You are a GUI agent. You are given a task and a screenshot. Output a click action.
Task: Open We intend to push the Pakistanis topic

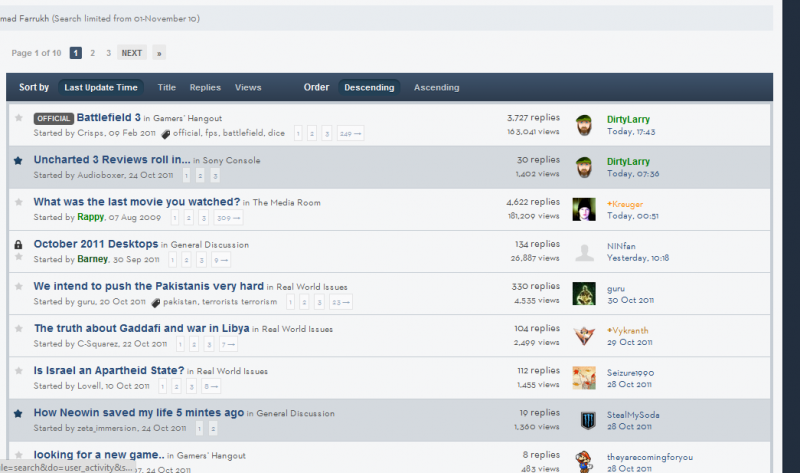[148, 286]
